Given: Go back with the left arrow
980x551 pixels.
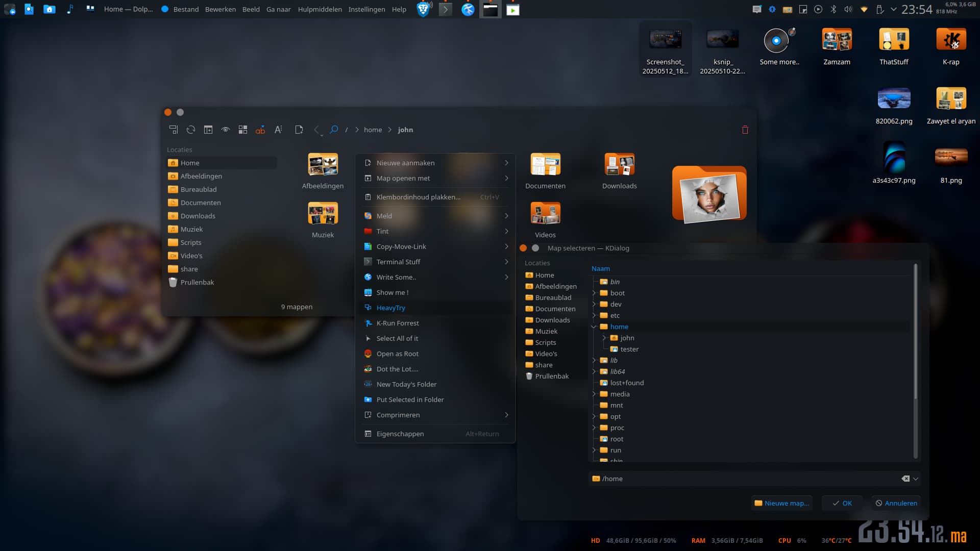Looking at the screenshot, I should (x=316, y=130).
